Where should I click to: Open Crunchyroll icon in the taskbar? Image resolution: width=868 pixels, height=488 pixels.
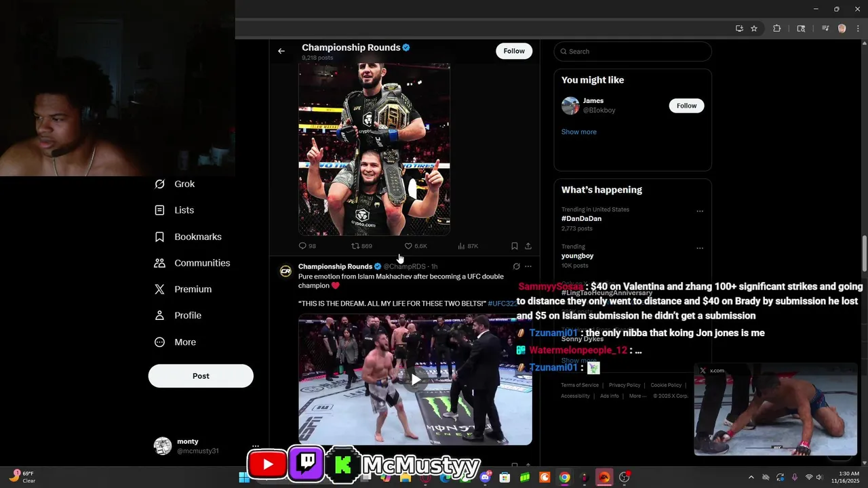pyautogui.click(x=545, y=477)
